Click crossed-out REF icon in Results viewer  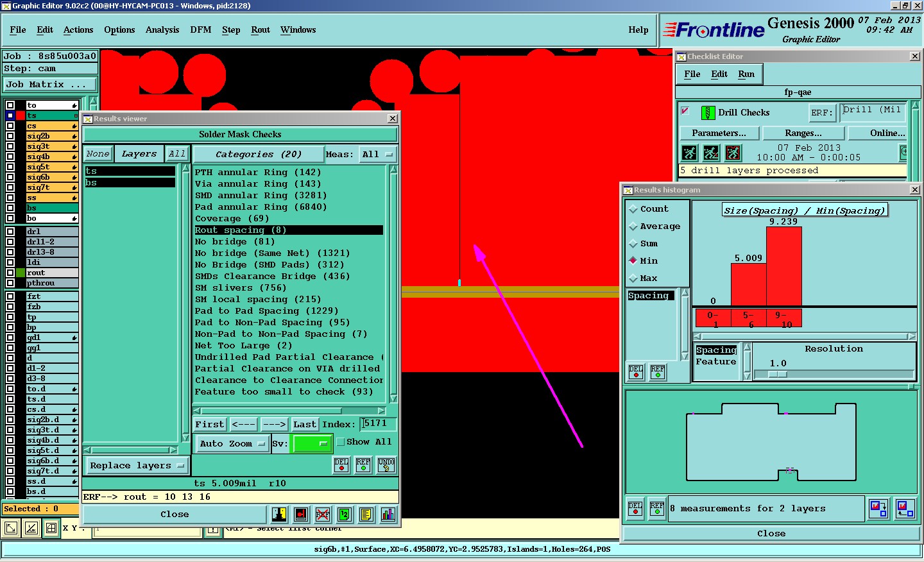pos(323,515)
